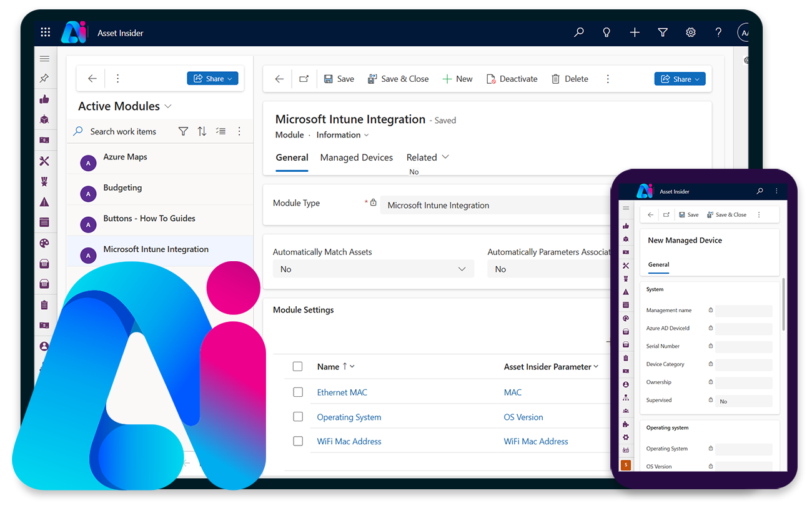The height and width of the screenshot is (518, 812).
Task: Open the Ethernet MAC link
Action: 342,392
